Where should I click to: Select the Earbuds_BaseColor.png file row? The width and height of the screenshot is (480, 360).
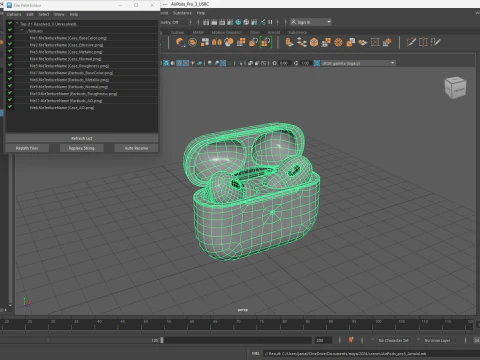[82, 73]
